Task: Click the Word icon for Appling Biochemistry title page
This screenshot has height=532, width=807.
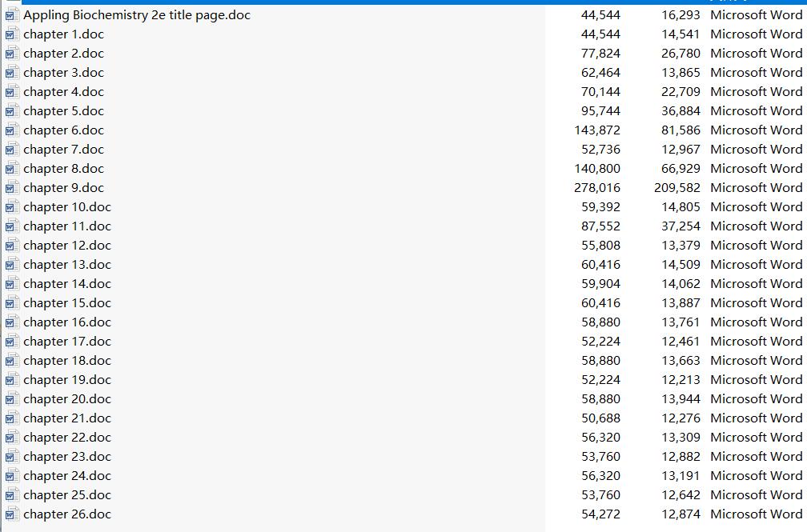Action: tap(12, 15)
